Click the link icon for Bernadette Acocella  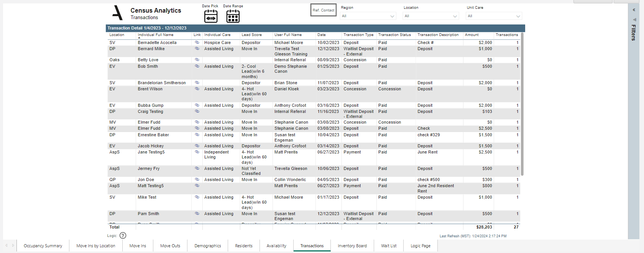coord(197,42)
